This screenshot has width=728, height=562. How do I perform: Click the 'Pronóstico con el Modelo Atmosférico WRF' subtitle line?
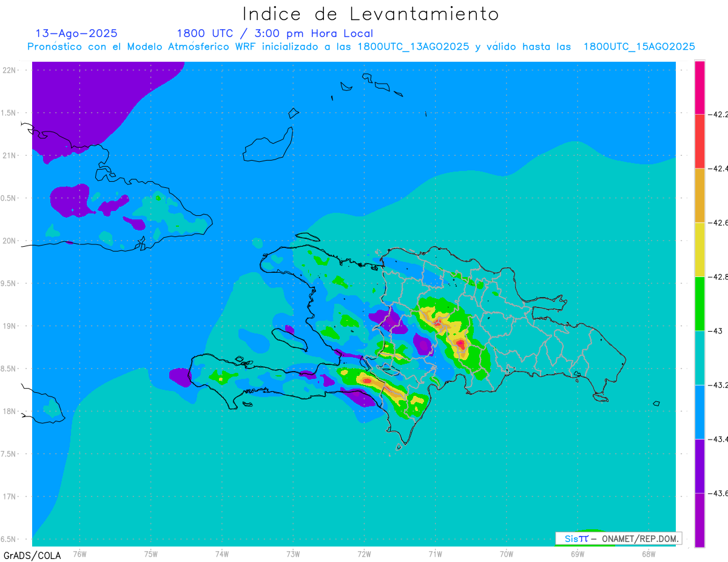click(362, 47)
